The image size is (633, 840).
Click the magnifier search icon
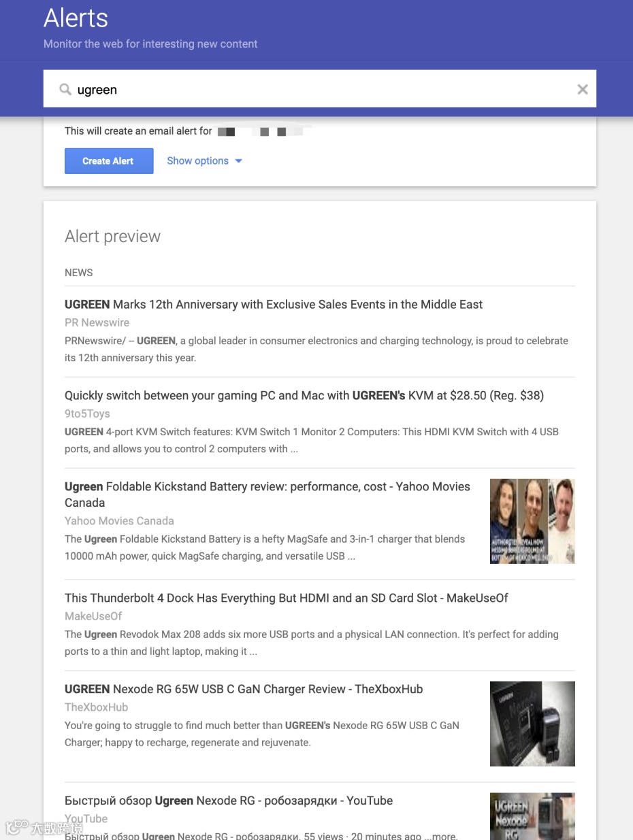65,89
